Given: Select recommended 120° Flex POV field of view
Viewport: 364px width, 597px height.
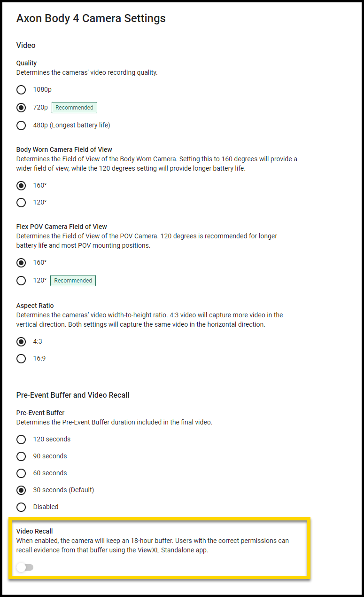Looking at the screenshot, I should click(x=21, y=280).
